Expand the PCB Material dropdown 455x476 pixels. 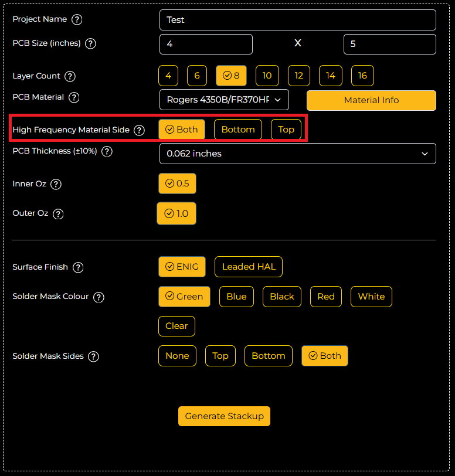pos(224,100)
